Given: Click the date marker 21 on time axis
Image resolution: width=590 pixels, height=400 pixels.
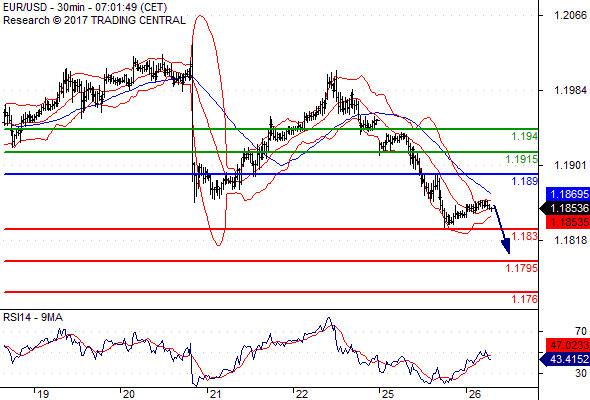Looking at the screenshot, I should [215, 394].
